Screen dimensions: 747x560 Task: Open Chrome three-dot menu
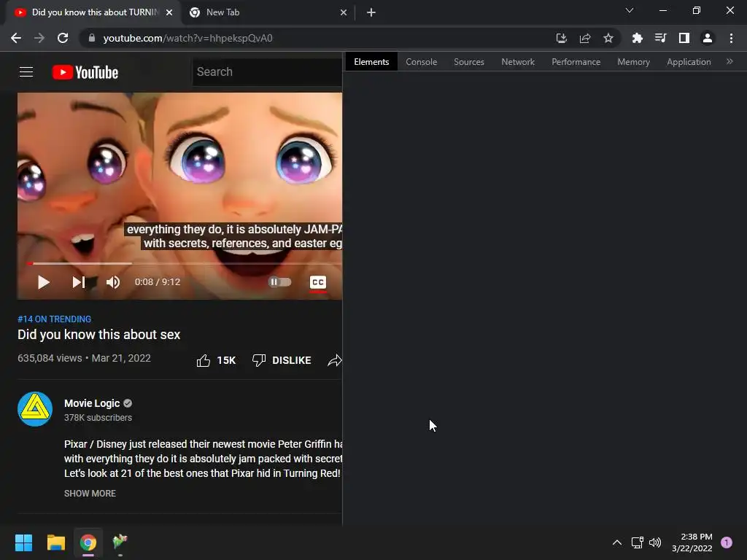point(731,38)
